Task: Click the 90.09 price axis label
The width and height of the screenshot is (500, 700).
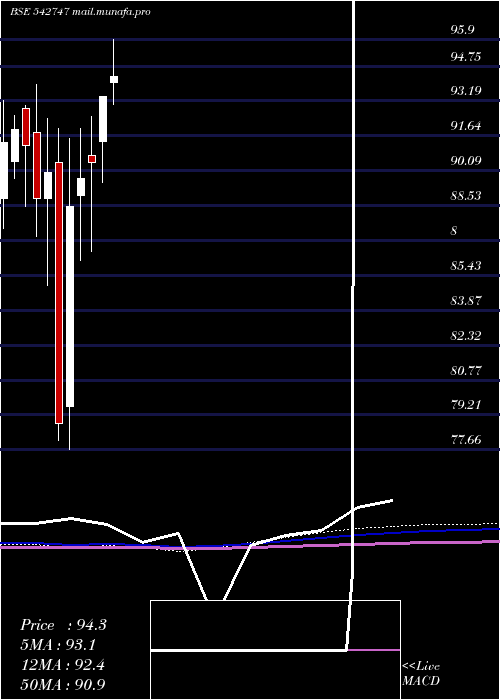Action: [466, 160]
